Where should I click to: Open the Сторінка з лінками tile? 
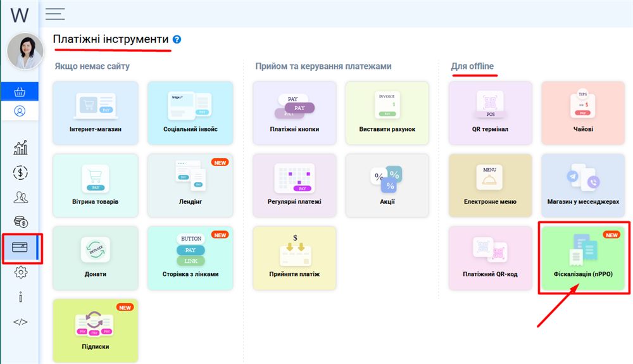tap(190, 258)
